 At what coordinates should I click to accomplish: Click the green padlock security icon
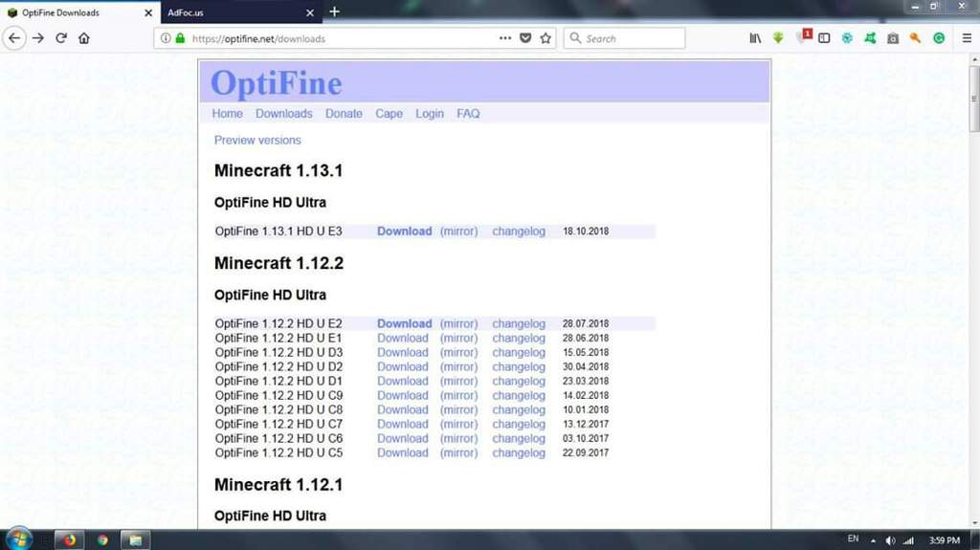click(180, 38)
